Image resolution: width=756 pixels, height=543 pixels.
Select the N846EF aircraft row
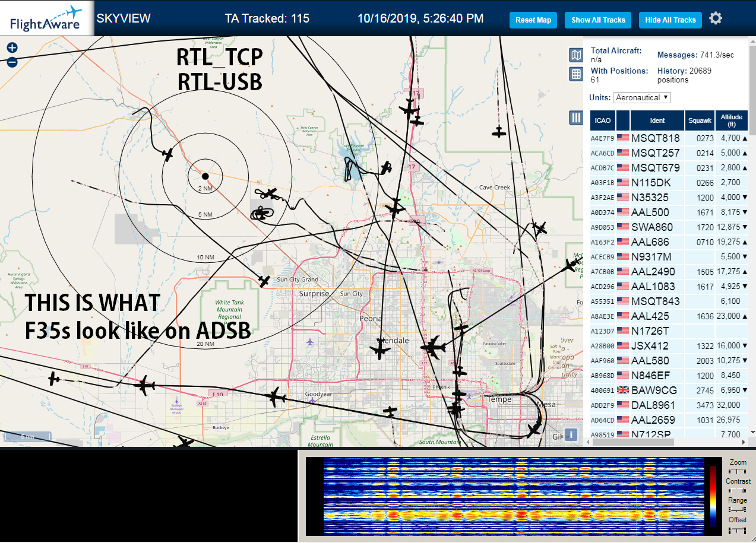coord(669,376)
